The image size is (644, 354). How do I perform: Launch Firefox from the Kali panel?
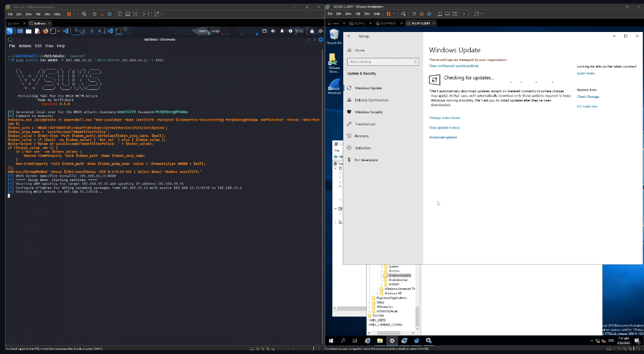[45, 31]
